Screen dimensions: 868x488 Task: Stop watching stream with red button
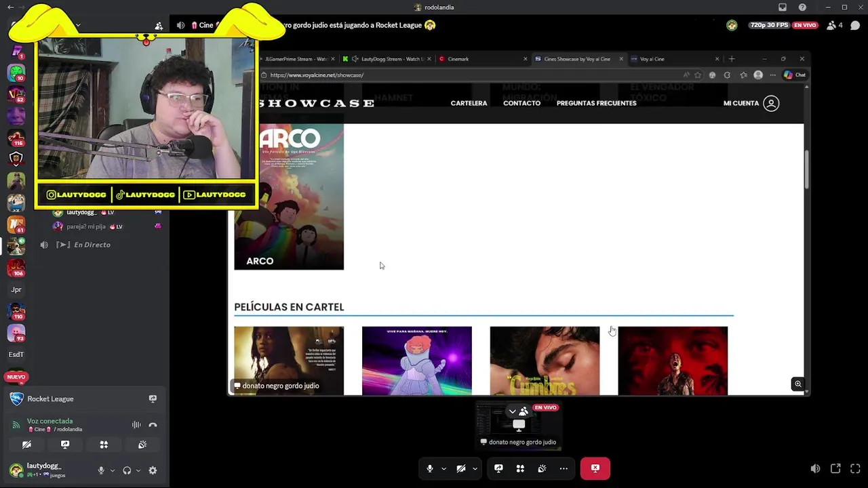tap(595, 468)
